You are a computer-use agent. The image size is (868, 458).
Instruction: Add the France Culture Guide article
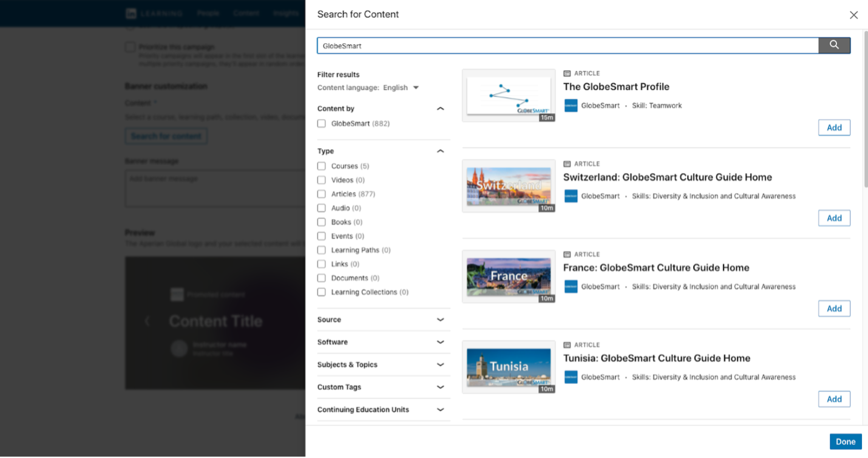pyautogui.click(x=834, y=309)
